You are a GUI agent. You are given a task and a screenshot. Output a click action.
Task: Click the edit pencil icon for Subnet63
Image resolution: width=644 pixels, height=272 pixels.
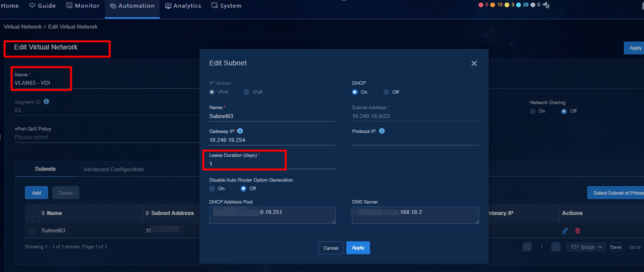coord(565,231)
